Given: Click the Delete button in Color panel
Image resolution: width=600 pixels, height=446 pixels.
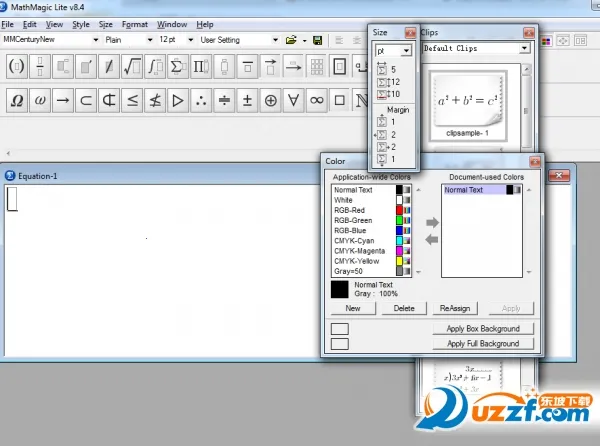Looking at the screenshot, I should tap(404, 308).
